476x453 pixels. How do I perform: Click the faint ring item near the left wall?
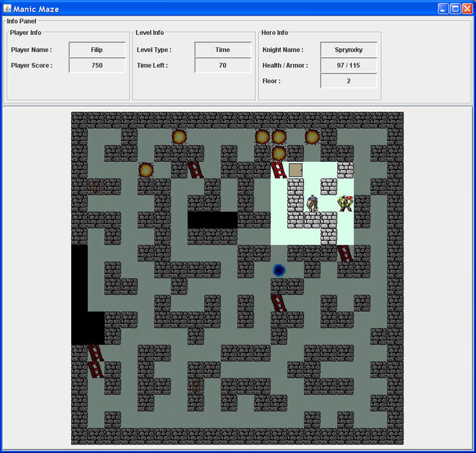point(96,186)
